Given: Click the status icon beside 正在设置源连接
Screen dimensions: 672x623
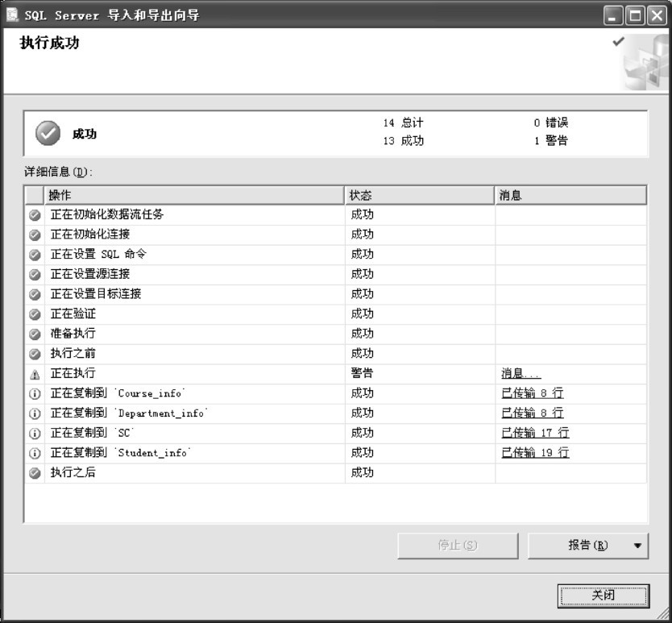Looking at the screenshot, I should (x=35, y=274).
